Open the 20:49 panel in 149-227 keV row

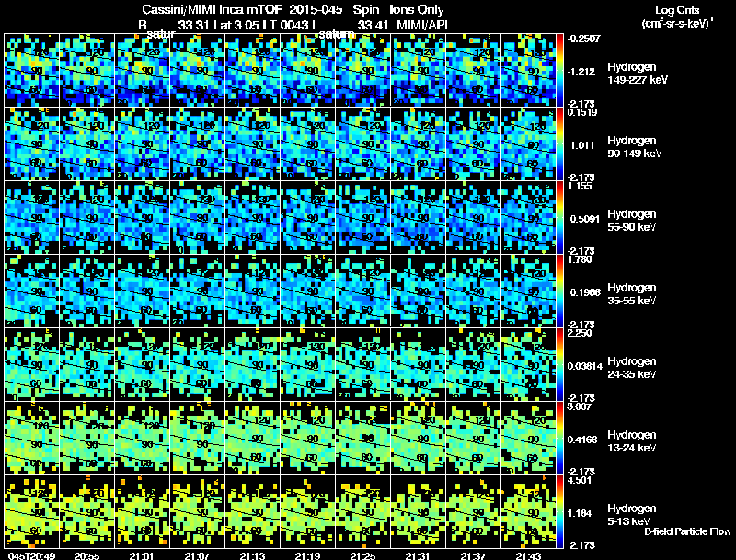32,71
